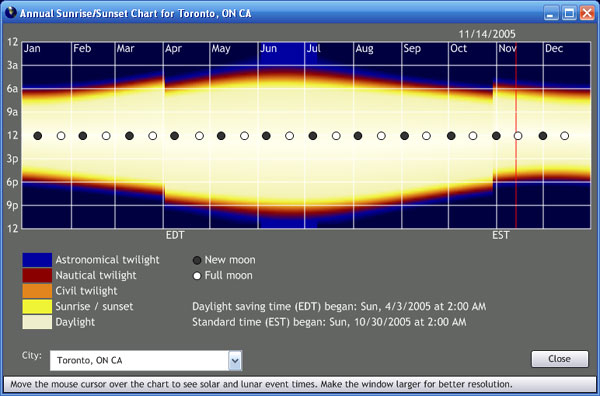Select the October new moon marker

[451, 136]
